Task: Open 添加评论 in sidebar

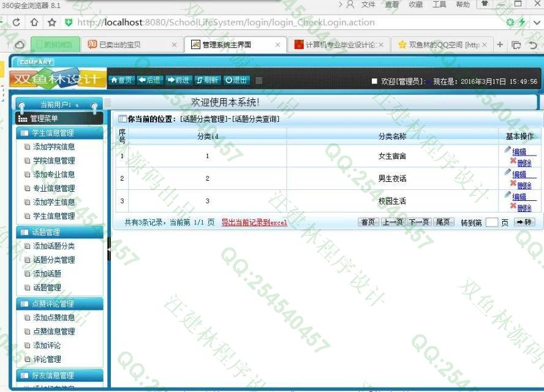Action: coord(47,345)
